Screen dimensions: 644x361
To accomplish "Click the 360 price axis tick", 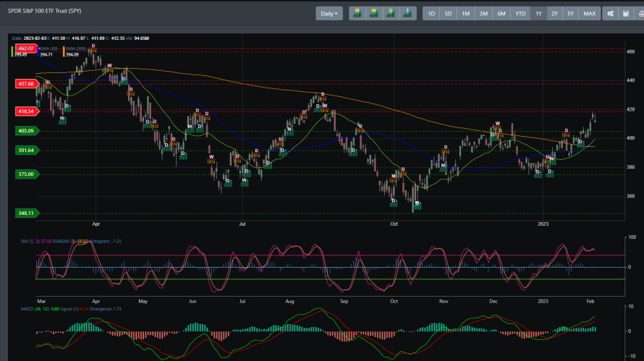I will point(630,196).
